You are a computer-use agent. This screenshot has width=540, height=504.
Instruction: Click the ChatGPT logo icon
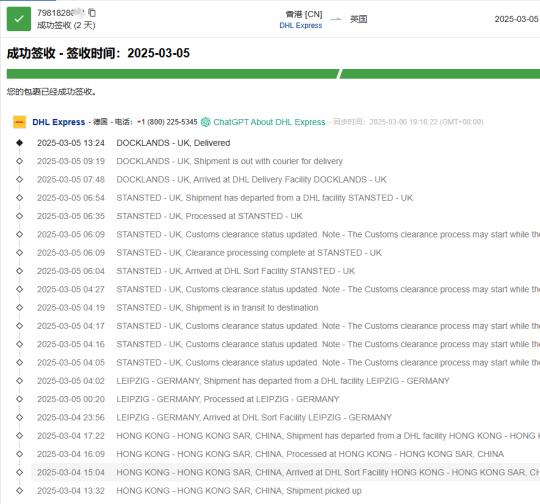(206, 122)
